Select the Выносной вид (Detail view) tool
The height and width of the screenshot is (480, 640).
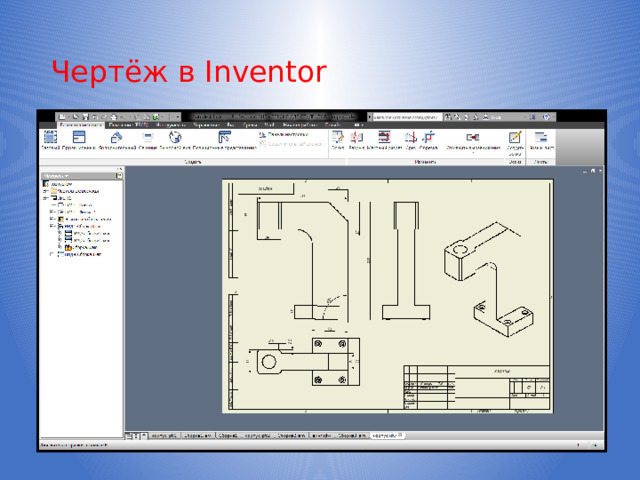tap(175, 140)
